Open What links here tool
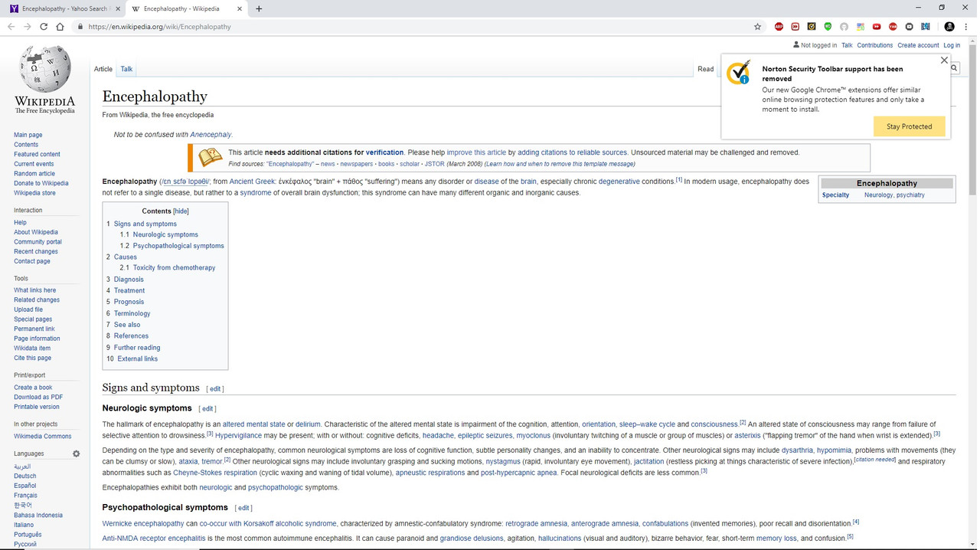980x550 pixels. click(x=34, y=290)
